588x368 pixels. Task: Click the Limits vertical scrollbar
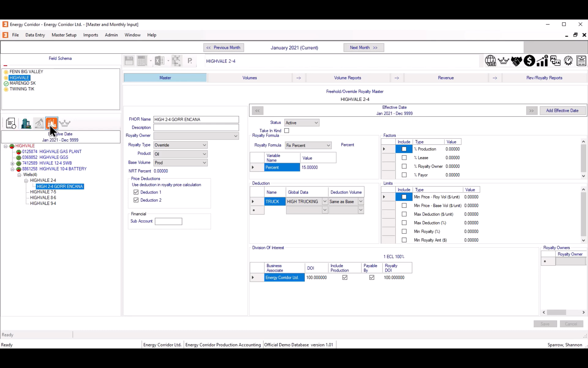tap(583, 215)
